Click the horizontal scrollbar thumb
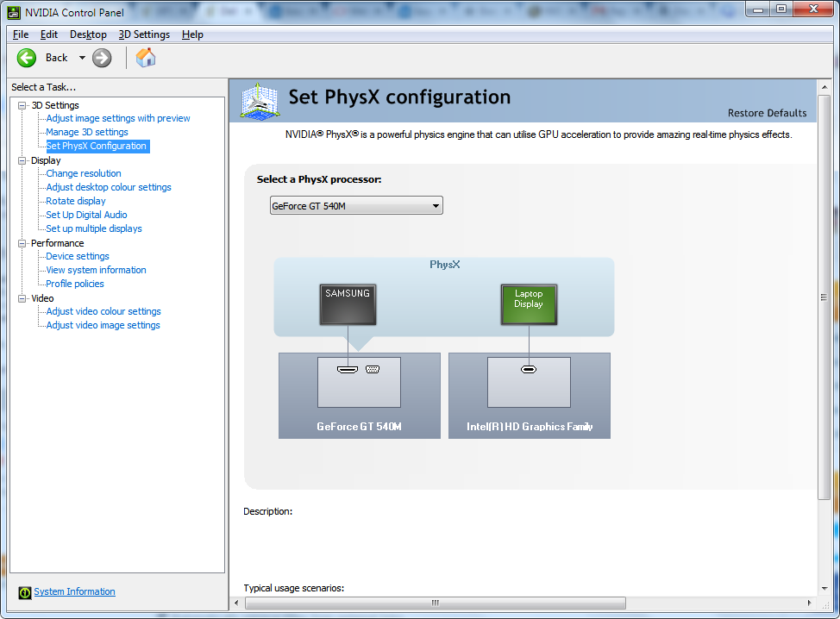This screenshot has width=840, height=619. pos(436,603)
